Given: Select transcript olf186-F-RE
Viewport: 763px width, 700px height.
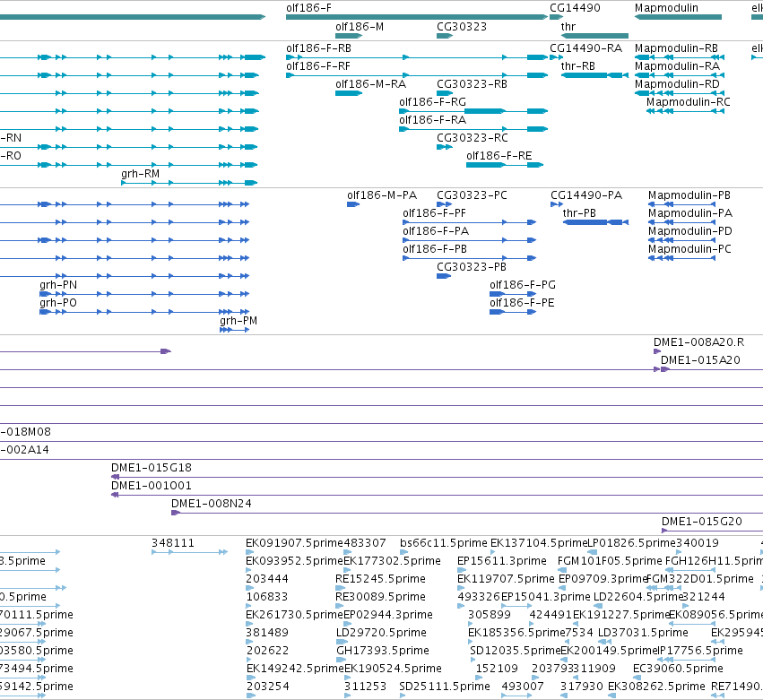Looking at the screenshot, I should click(505, 165).
